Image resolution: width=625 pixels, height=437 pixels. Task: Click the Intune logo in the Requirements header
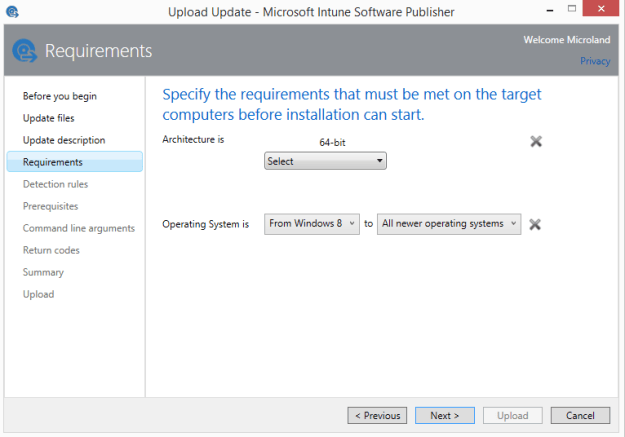[25, 51]
